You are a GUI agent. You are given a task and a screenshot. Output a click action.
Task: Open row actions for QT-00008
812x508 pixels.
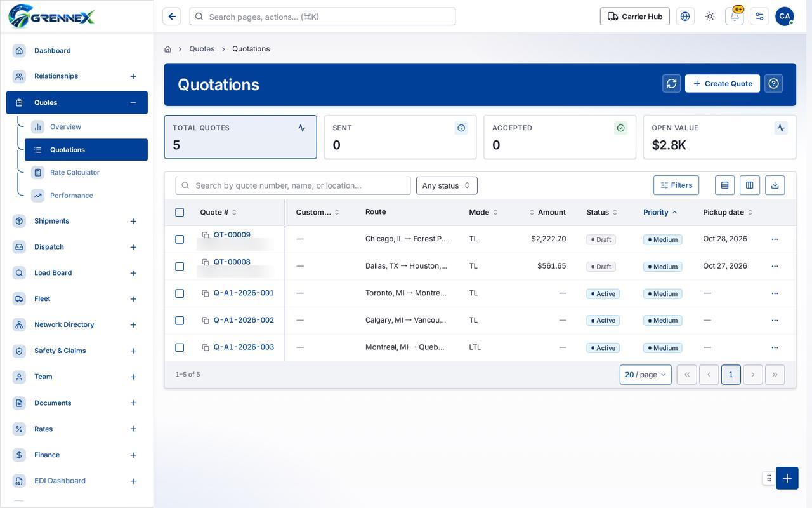(775, 266)
